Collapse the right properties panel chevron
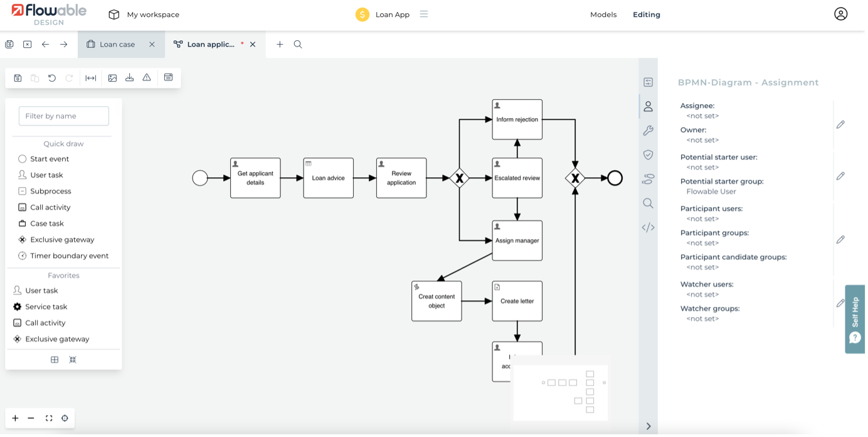 point(648,426)
